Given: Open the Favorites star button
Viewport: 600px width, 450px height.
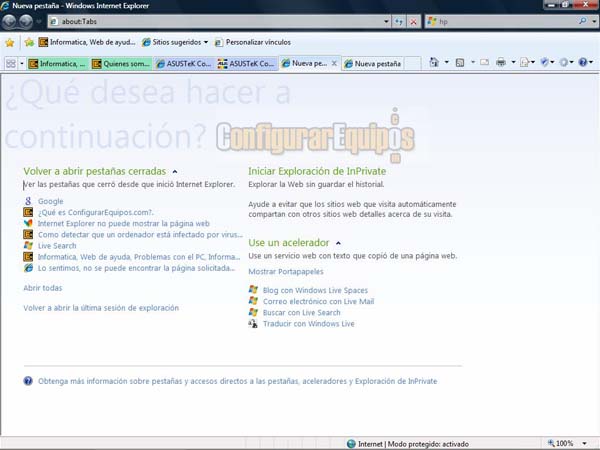Looking at the screenshot, I should click(x=10, y=42).
